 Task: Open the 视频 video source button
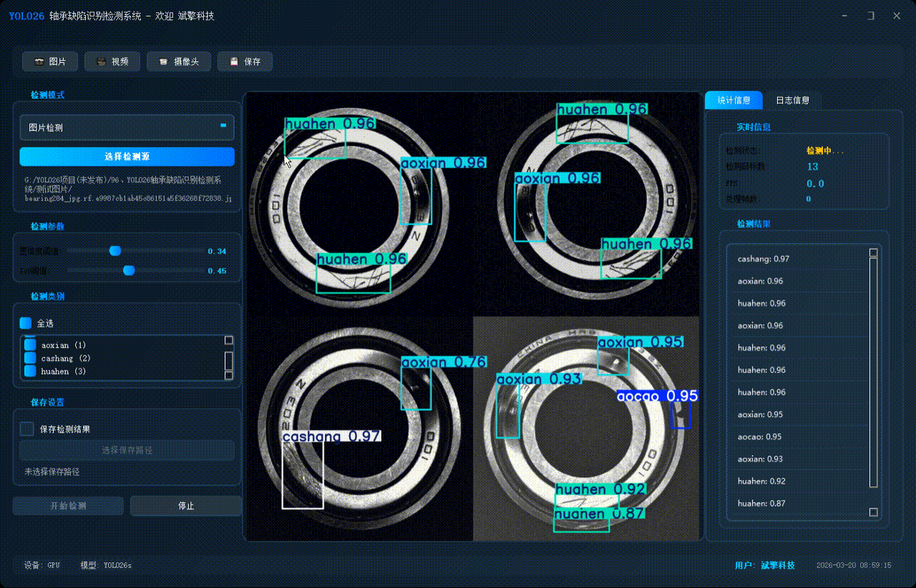pos(112,62)
